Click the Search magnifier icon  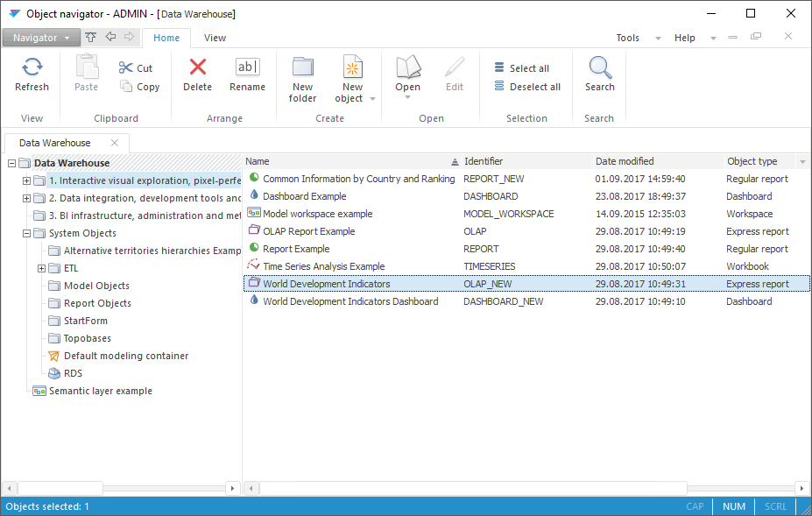(x=599, y=68)
